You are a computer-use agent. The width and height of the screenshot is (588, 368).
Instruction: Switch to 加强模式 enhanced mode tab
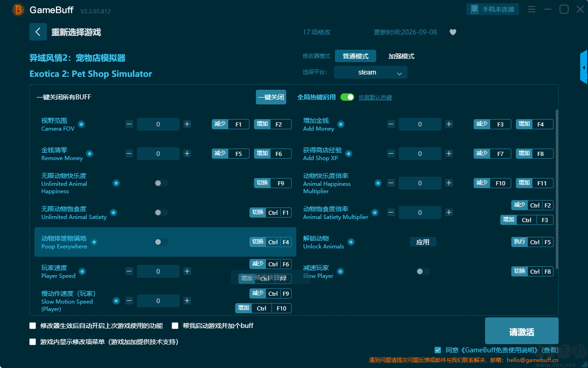(x=401, y=56)
